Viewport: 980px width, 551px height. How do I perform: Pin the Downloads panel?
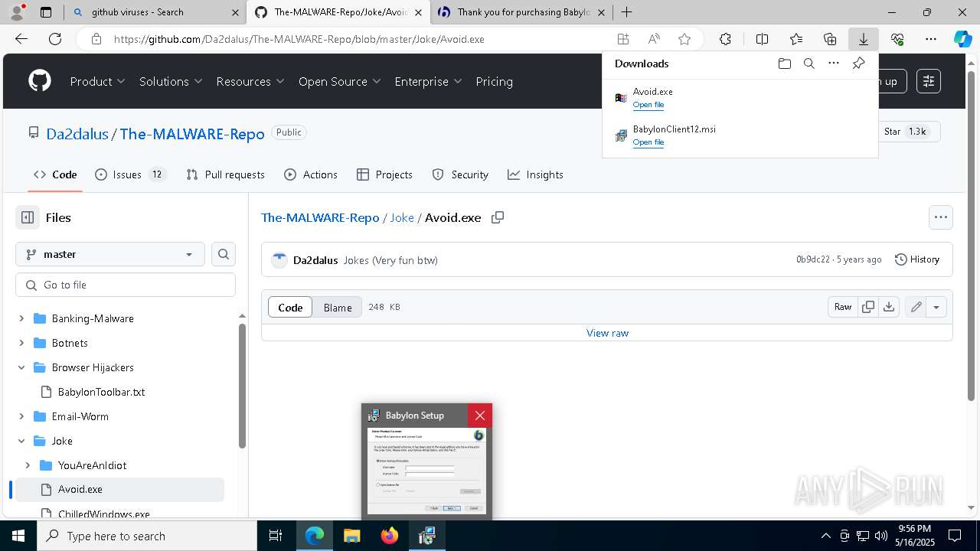[858, 64]
